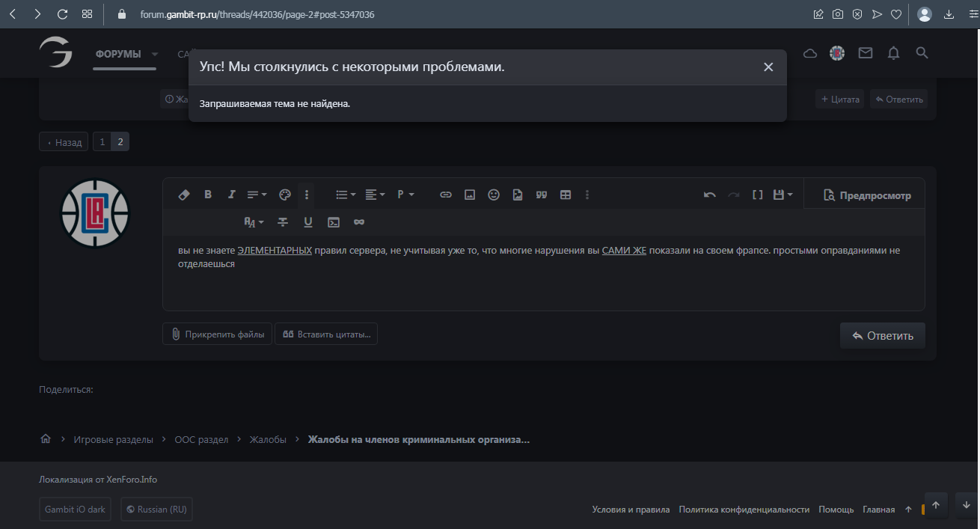The height and width of the screenshot is (529, 980).
Task: Open the private messages envelope icon
Action: point(865,53)
